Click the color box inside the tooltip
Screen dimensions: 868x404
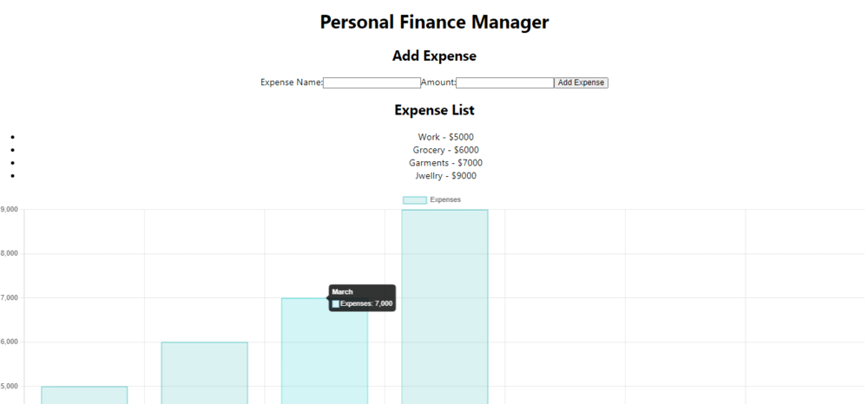coord(336,304)
